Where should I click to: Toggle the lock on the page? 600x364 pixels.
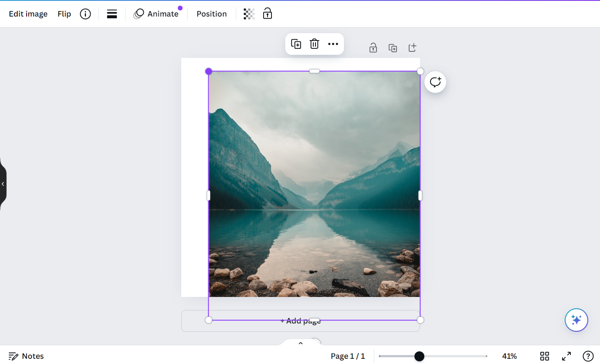[x=373, y=48]
